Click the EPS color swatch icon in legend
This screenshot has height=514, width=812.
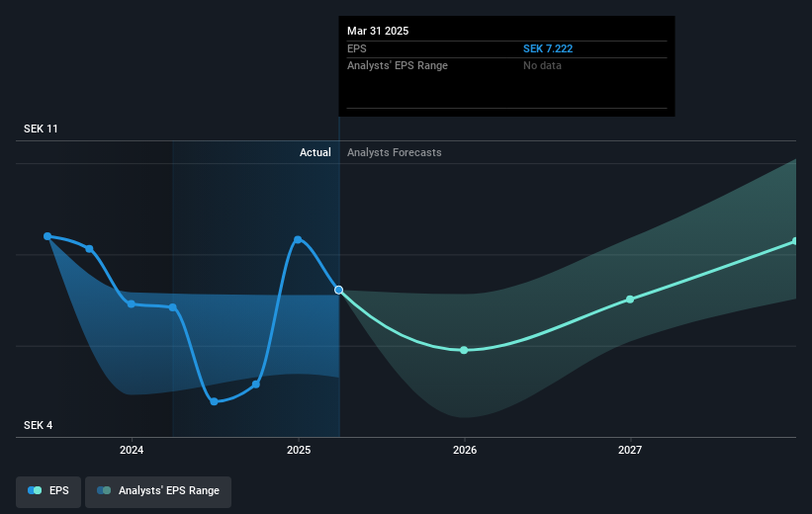point(35,490)
